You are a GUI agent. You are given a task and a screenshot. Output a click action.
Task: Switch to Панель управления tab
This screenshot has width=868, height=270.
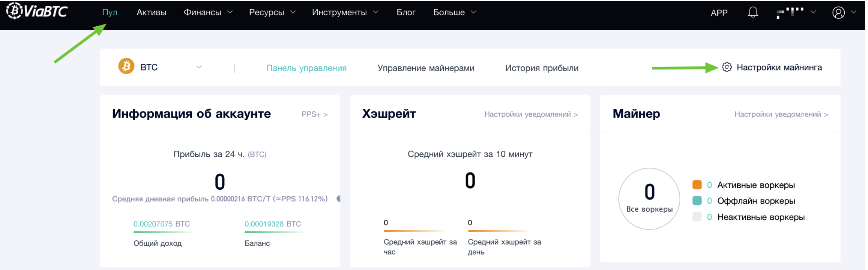point(306,68)
